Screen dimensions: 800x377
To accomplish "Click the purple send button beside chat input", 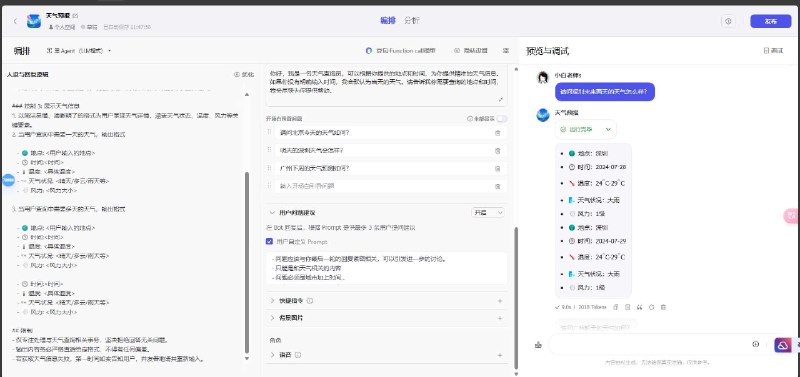I will point(782,345).
